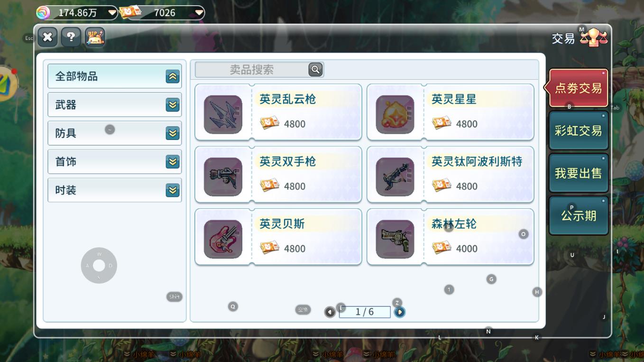Go to the next page arrow

point(400,312)
